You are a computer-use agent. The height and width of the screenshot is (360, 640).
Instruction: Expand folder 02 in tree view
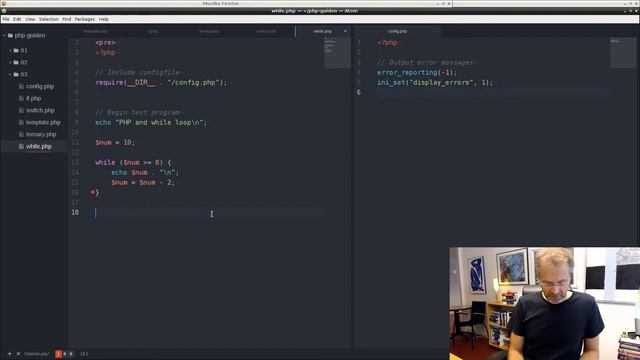11,62
